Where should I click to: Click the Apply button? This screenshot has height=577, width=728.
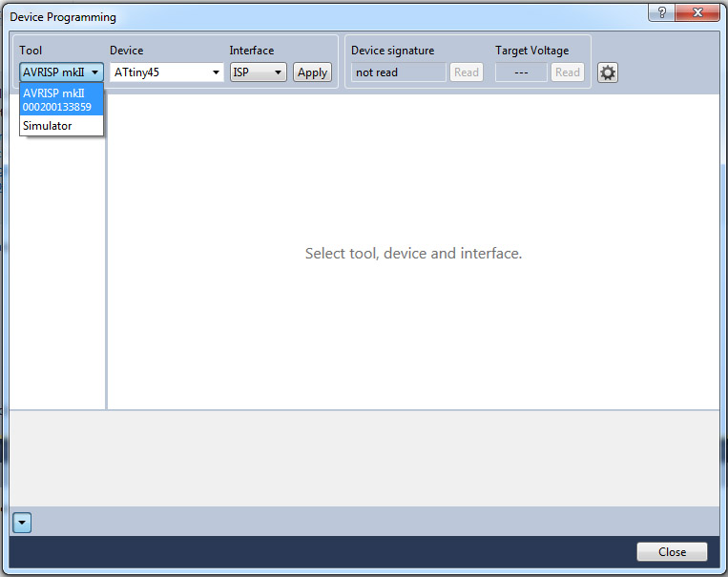[312, 72]
